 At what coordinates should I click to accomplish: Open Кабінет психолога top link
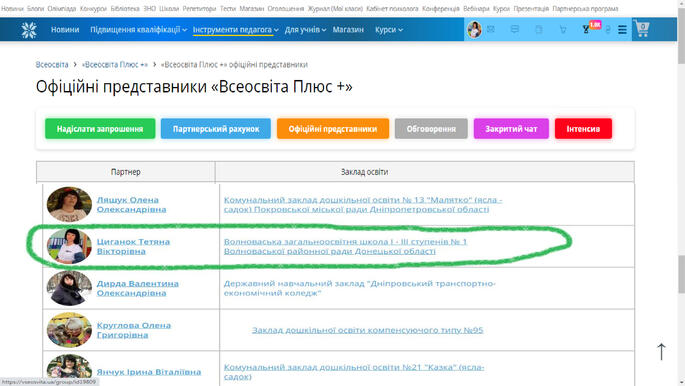point(392,8)
